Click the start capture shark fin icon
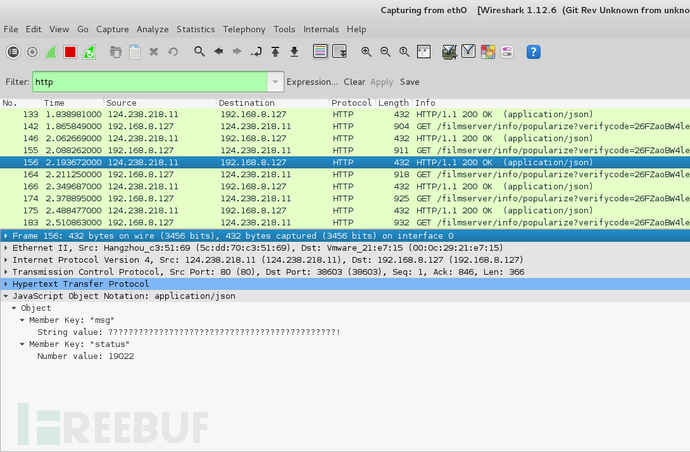This screenshot has height=452, width=690. [x=51, y=52]
